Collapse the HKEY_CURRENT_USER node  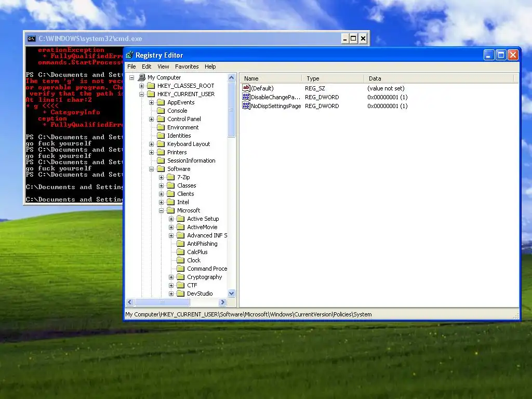pos(141,95)
